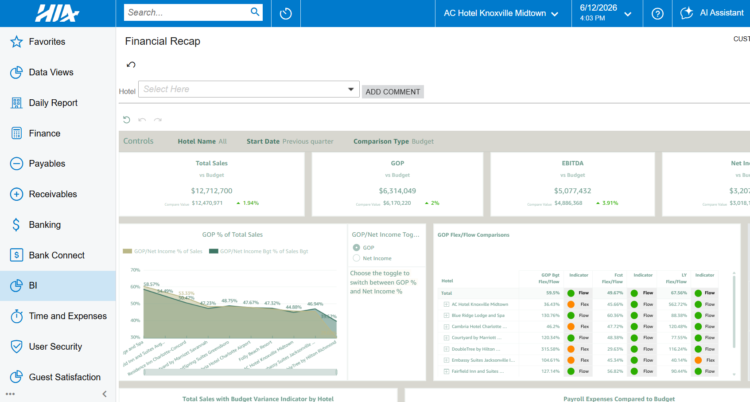Click the Hotel Name All control
750x402 pixels.
[x=202, y=141]
